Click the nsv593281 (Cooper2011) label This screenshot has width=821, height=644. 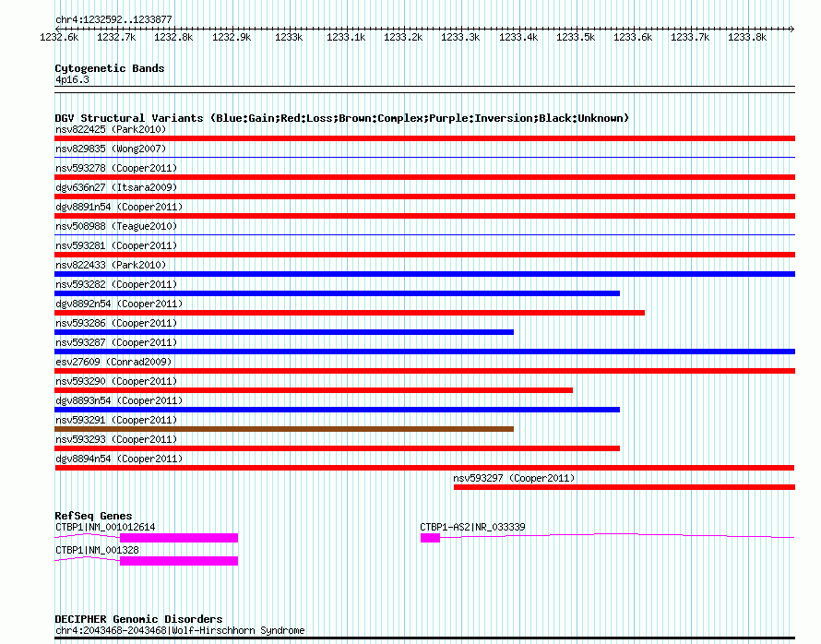[116, 245]
